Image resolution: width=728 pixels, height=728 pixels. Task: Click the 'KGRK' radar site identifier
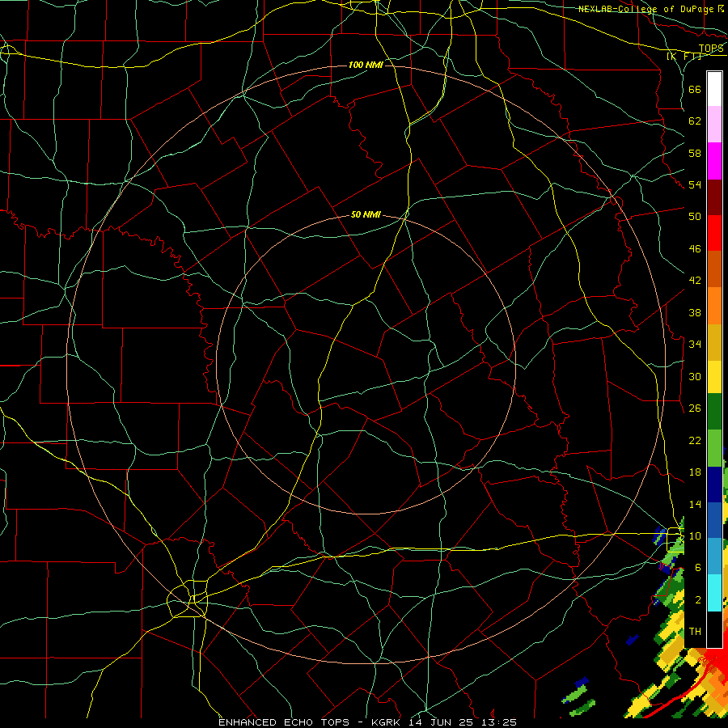385,722
